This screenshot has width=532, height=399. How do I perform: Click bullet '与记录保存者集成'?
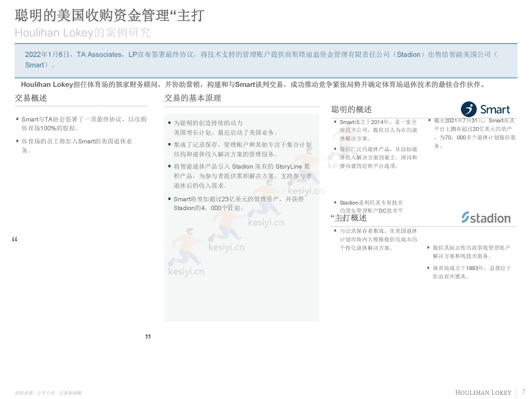(375, 239)
